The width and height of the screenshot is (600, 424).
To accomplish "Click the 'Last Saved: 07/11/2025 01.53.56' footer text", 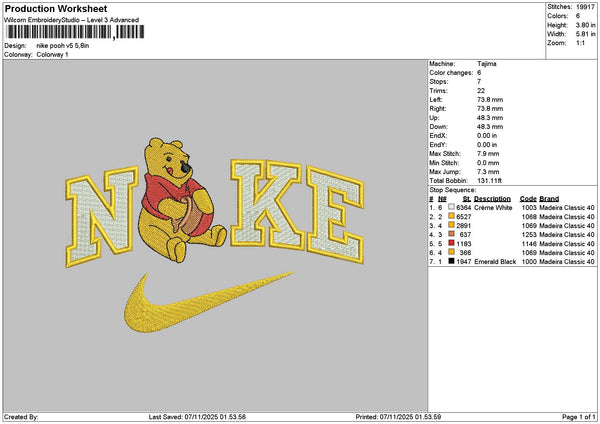I will point(197,417).
